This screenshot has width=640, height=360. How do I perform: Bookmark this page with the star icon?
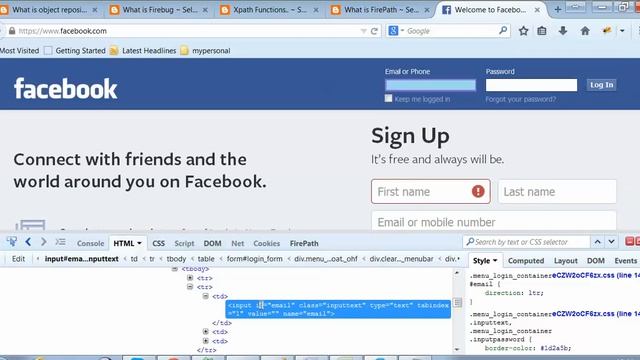[523, 31]
